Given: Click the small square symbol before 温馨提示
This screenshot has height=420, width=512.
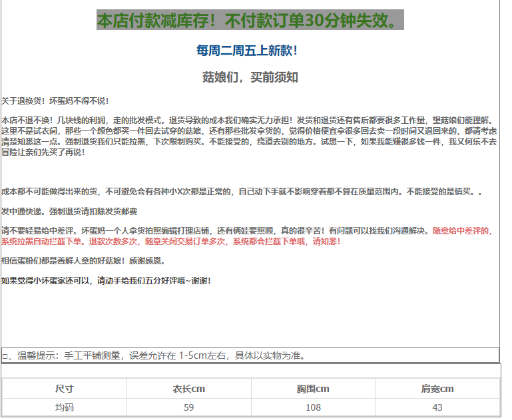Looking at the screenshot, I should click(5, 356).
